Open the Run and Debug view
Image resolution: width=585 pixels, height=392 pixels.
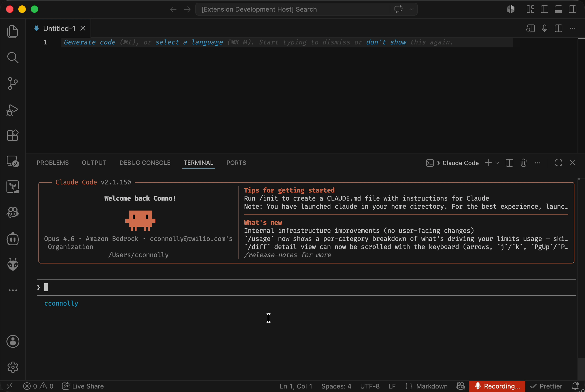(x=13, y=110)
